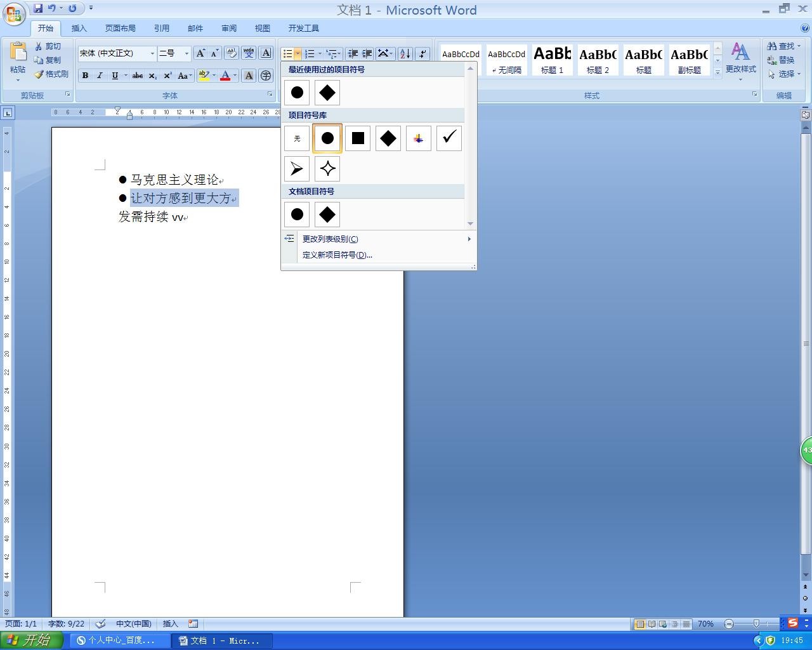Select the colorful cross bullet in library
The image size is (812, 650).
[419, 138]
